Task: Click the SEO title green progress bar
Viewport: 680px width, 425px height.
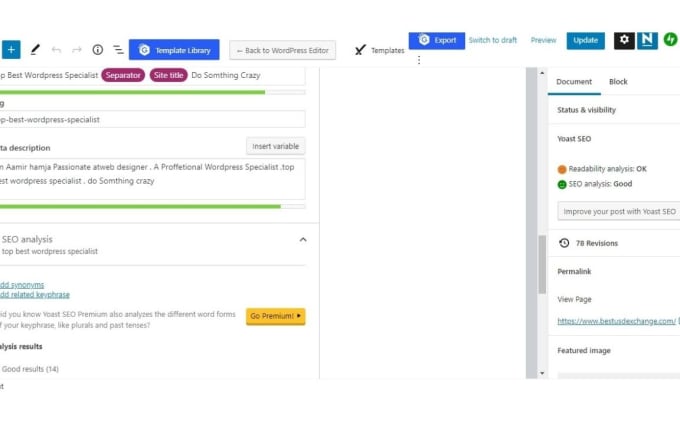Action: (152, 92)
